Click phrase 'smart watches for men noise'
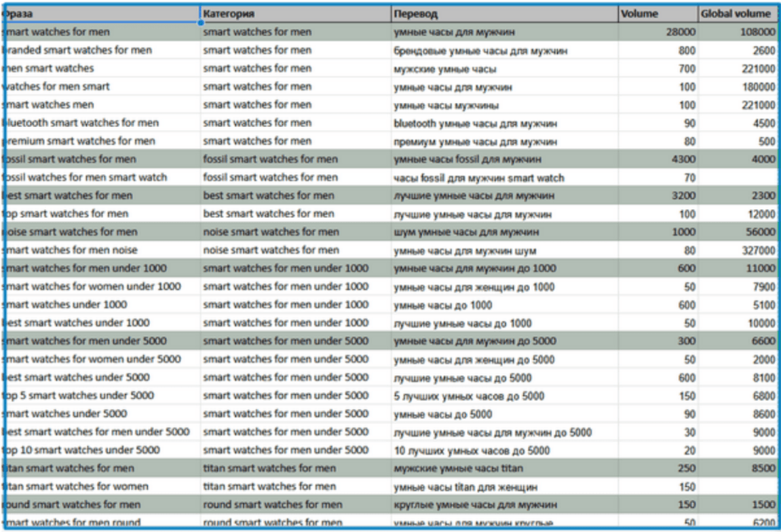This screenshot has height=532, width=781. [x=102, y=250]
